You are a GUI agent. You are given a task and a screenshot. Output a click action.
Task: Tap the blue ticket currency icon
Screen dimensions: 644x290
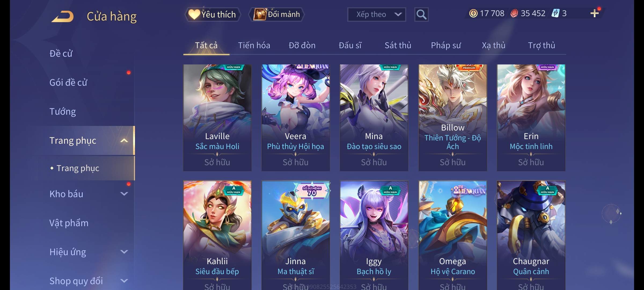point(555,13)
